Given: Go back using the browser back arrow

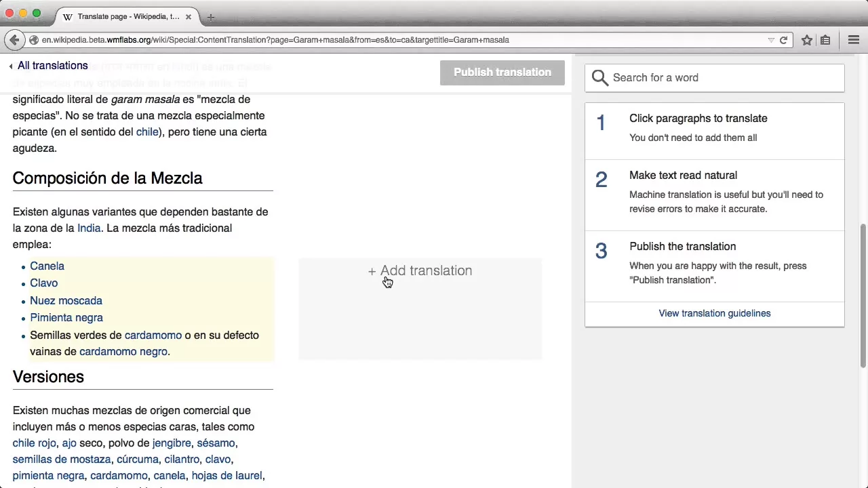Looking at the screenshot, I should (14, 40).
